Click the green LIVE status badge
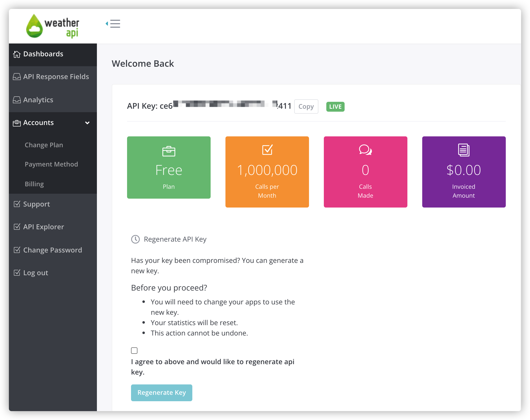530x420 pixels. coord(335,107)
